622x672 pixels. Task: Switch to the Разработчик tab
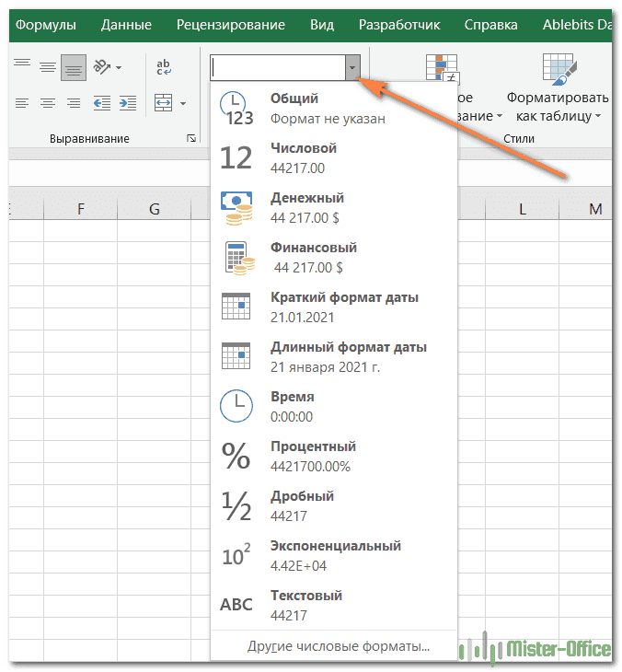(399, 25)
